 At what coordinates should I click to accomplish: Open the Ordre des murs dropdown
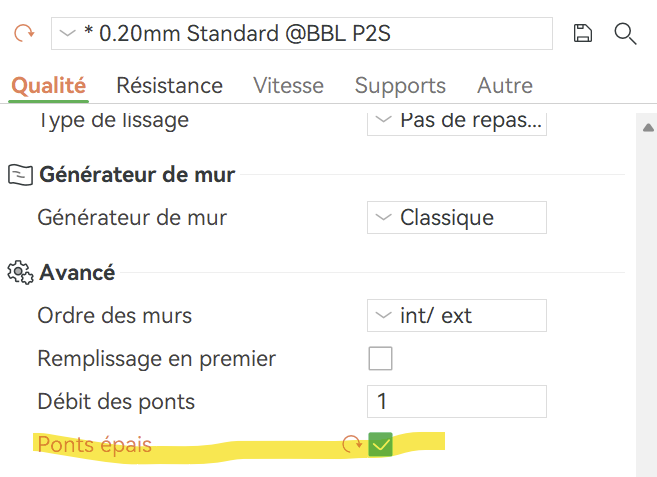[456, 315]
